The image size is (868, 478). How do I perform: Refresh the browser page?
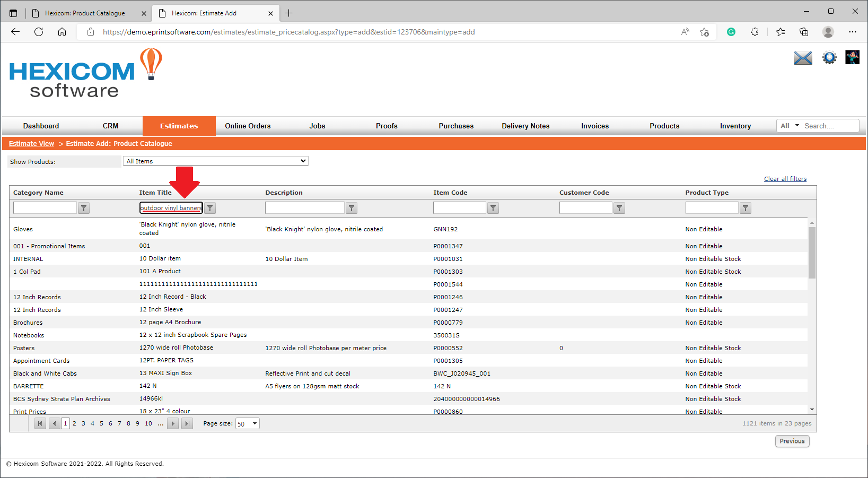39,32
